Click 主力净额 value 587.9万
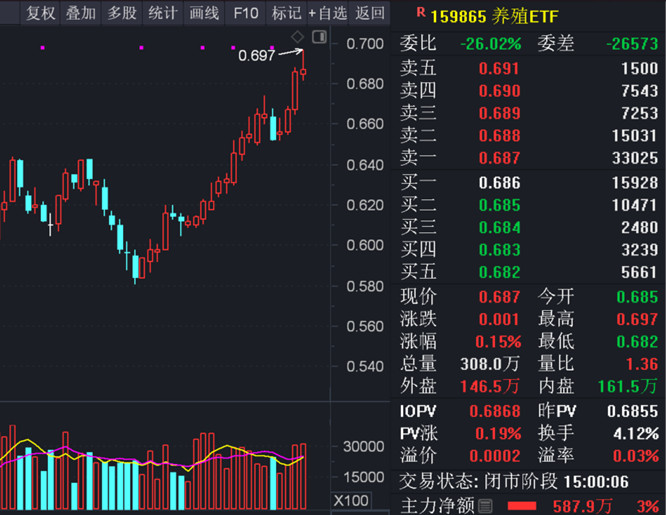This screenshot has height=515, width=666. [x=582, y=506]
